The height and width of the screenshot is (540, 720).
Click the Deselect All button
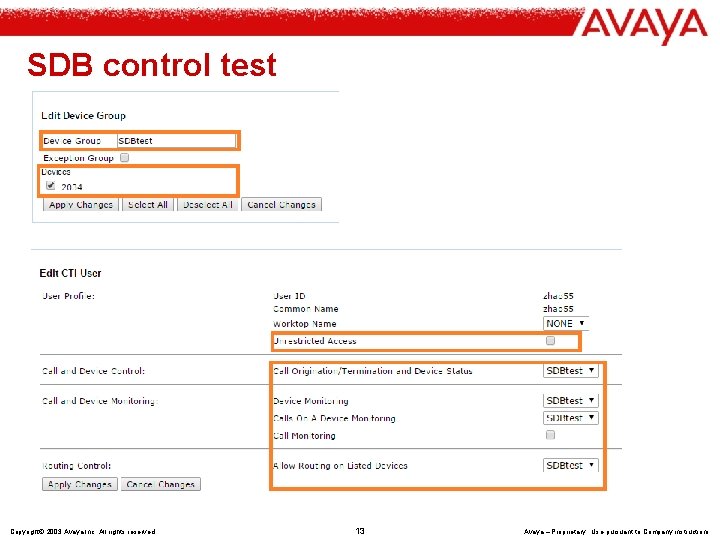click(208, 205)
